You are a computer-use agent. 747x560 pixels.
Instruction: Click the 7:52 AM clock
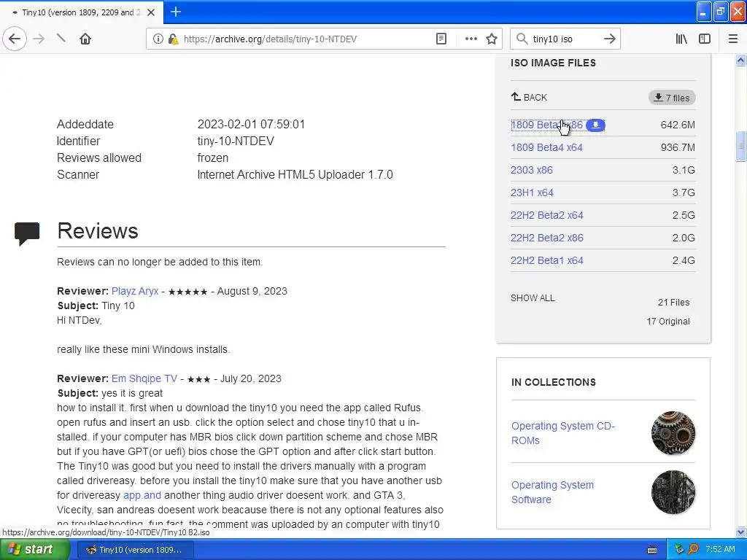click(x=720, y=549)
